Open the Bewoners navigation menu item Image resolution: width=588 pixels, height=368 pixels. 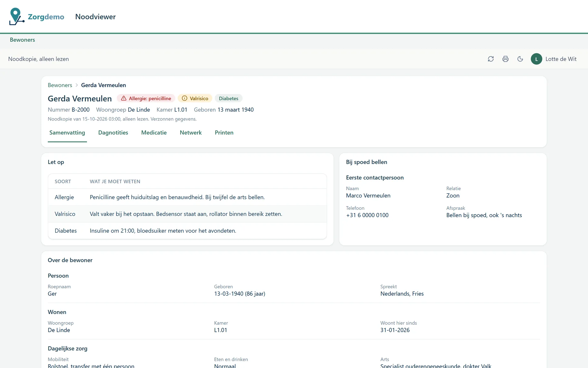(x=22, y=40)
